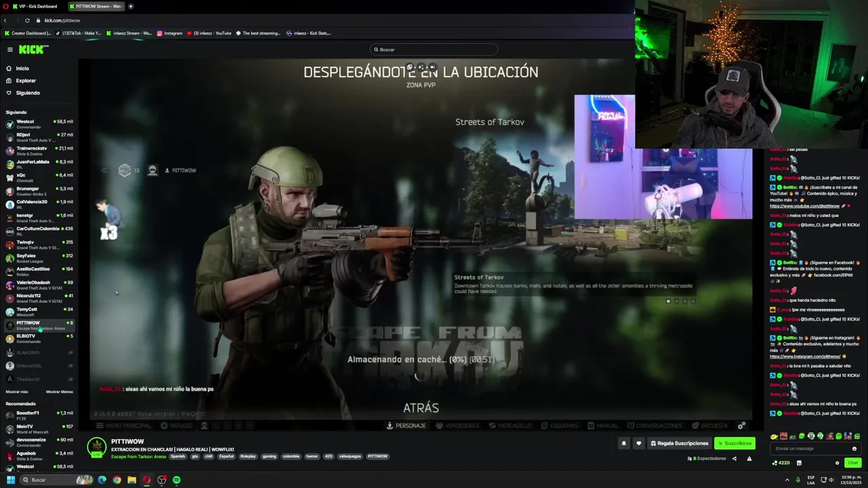Open The best streaming bookmark
Viewport: 868px width, 488px height.
tap(258, 33)
